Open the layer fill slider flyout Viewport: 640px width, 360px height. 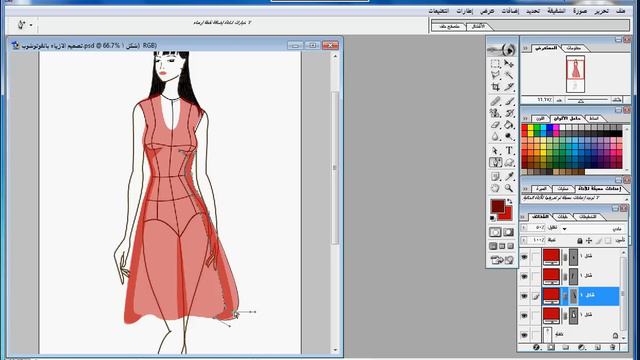524,240
